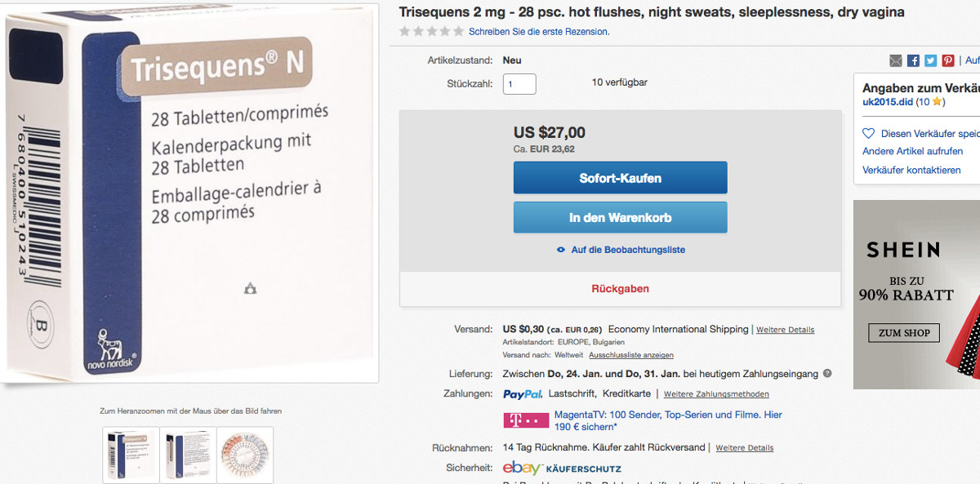Screen dimensions: 980x484
Task: Click eye icon for watch list
Action: coord(560,250)
